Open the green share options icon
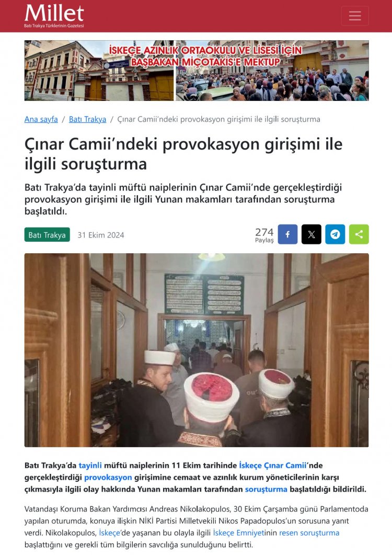The image size is (392, 555). coord(359,234)
